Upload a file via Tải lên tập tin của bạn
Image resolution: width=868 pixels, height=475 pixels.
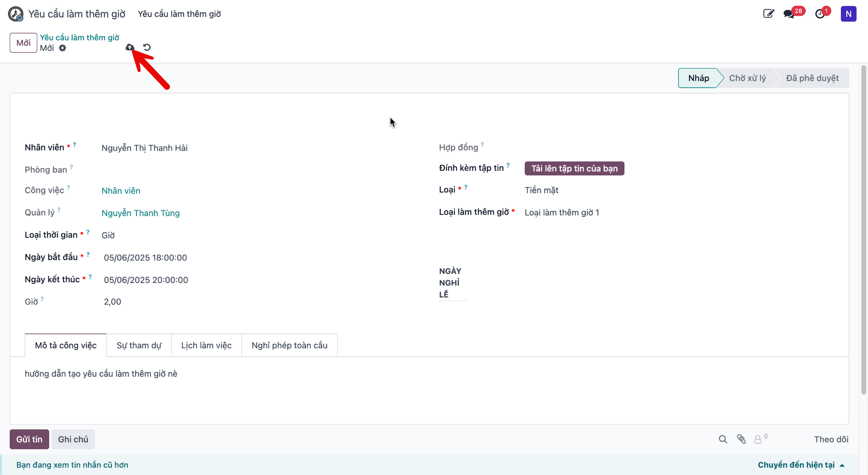tap(574, 168)
